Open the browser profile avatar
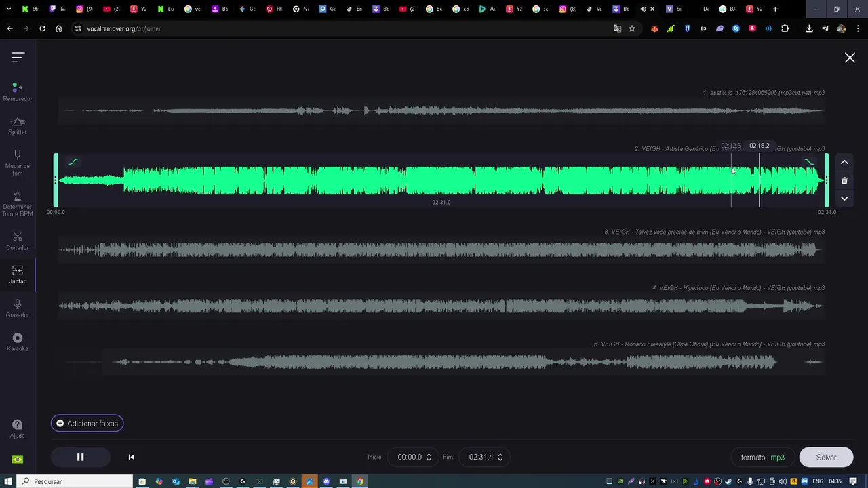 (842, 28)
